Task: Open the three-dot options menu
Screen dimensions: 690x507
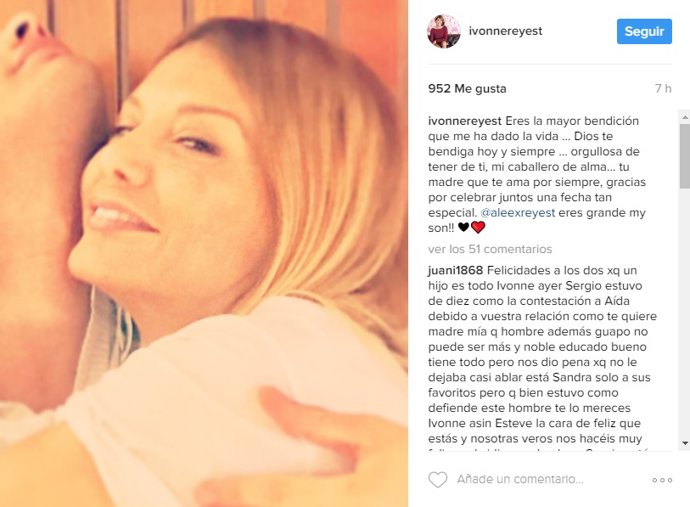Action: (662, 480)
